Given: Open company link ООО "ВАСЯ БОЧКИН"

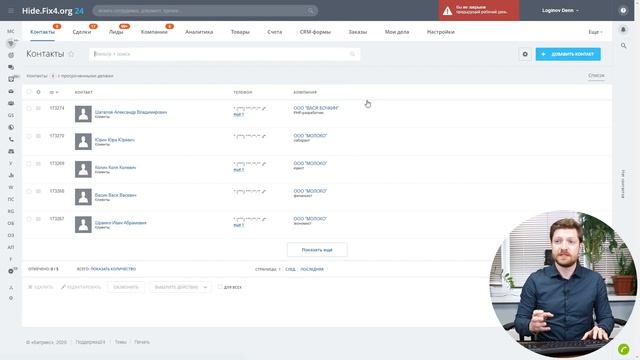Looking at the screenshot, I should click(x=316, y=108).
